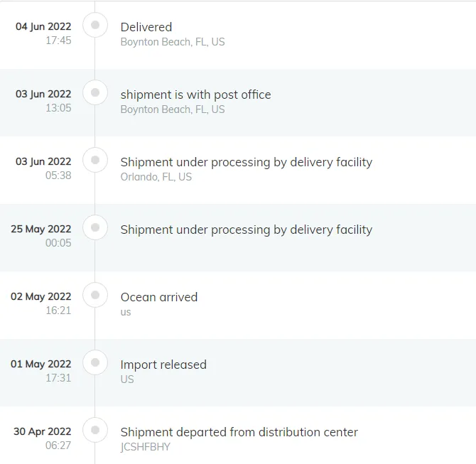Select the marker next to 'shipment is with post office'

point(95,92)
